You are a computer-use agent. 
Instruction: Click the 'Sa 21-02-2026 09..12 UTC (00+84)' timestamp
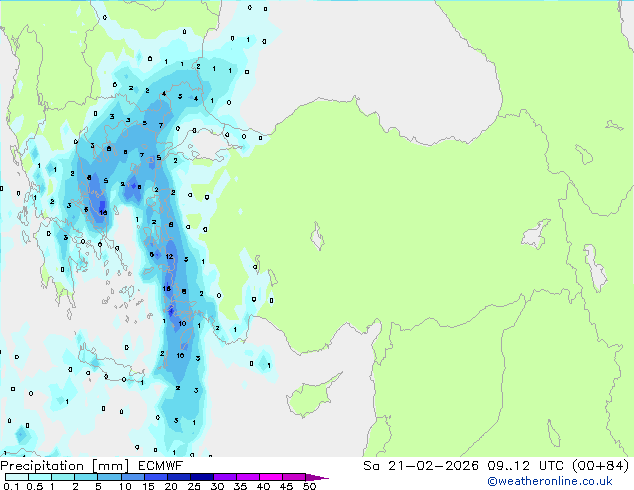(496, 466)
